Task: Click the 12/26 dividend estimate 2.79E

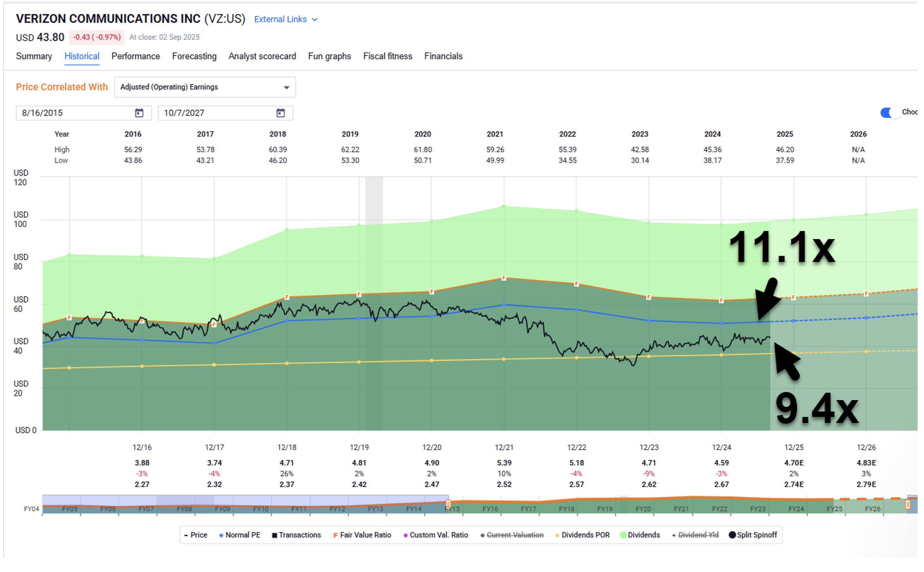Action: 866,484
